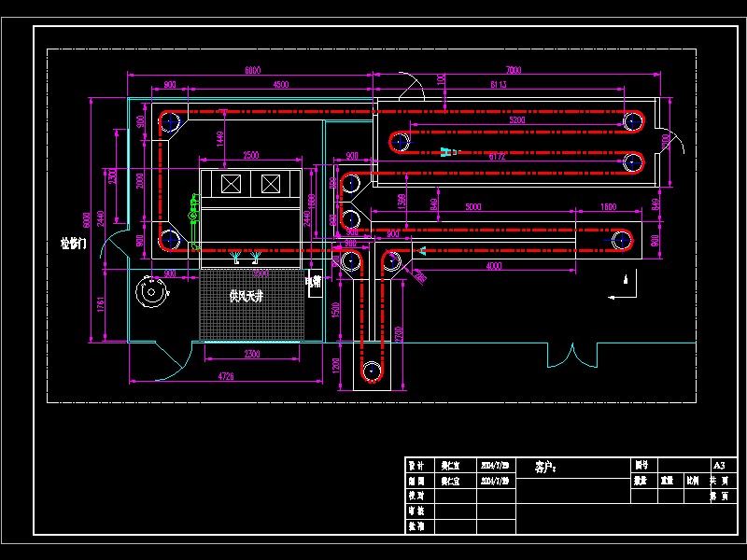The height and width of the screenshot is (560, 747).
Task: Click the vertical 1500 dimension text
Action: click(x=335, y=310)
